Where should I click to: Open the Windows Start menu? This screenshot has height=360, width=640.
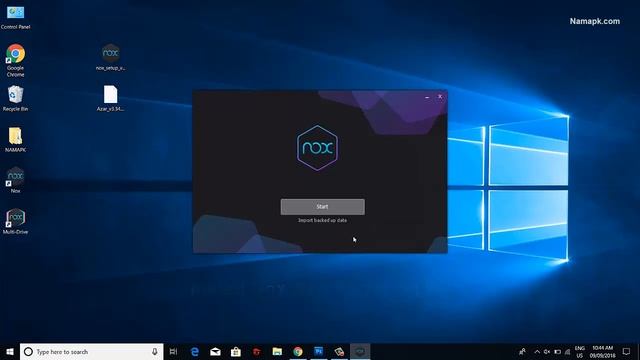pos(10,351)
